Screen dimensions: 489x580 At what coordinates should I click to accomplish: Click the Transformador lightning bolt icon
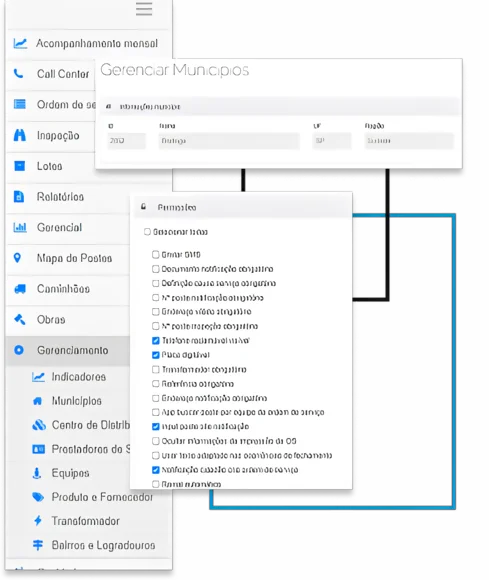click(x=38, y=521)
